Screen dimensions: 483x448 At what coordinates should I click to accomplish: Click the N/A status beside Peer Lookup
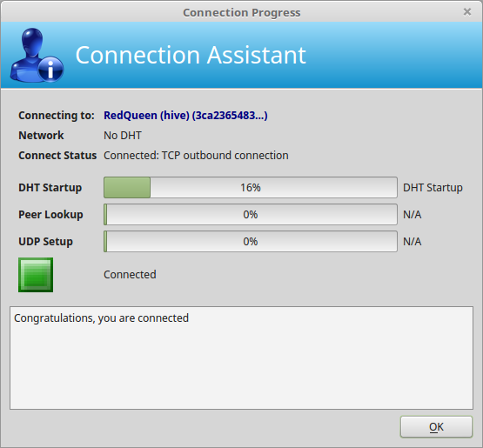coord(413,214)
